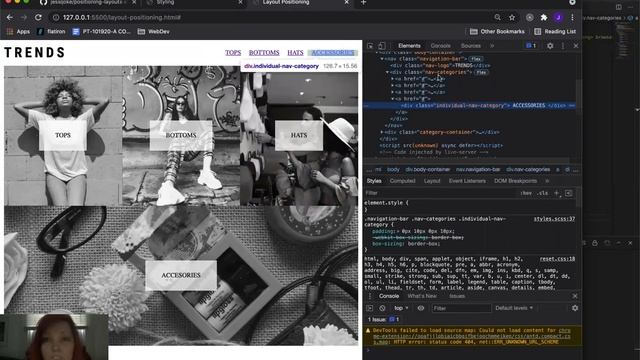Open the reset.css:18 source link

(x=557, y=259)
